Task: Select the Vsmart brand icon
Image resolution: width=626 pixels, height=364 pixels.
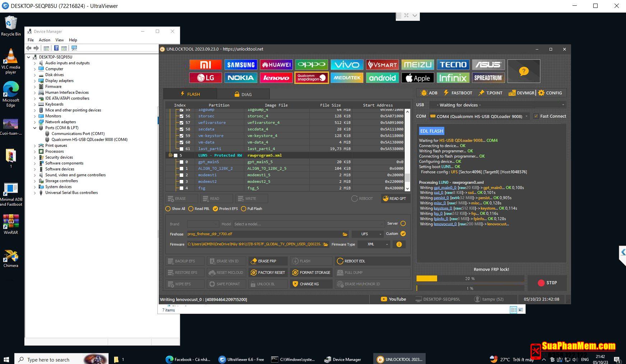Action: tap(382, 65)
